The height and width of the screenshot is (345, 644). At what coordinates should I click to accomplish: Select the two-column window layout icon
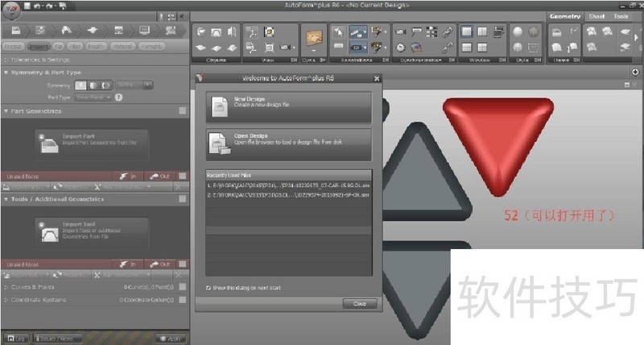click(x=482, y=31)
